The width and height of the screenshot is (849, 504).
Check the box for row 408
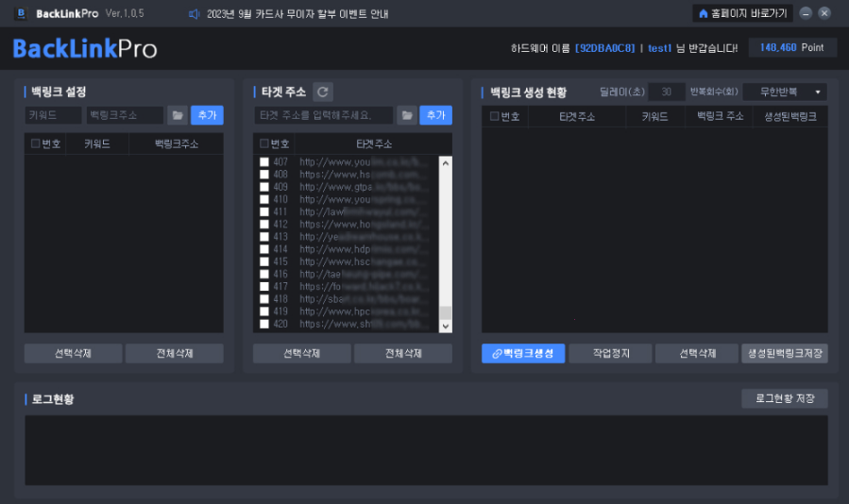tap(264, 175)
